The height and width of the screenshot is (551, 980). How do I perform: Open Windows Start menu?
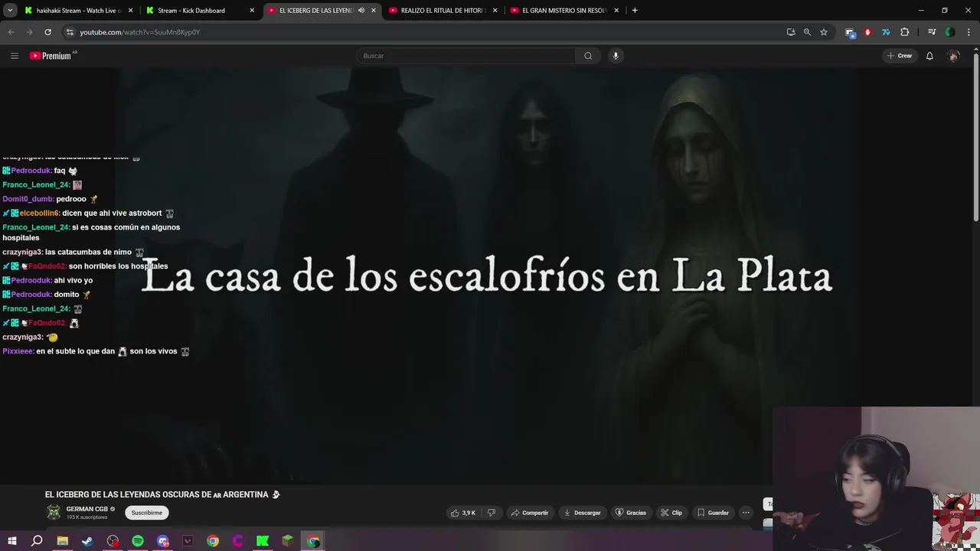point(11,541)
